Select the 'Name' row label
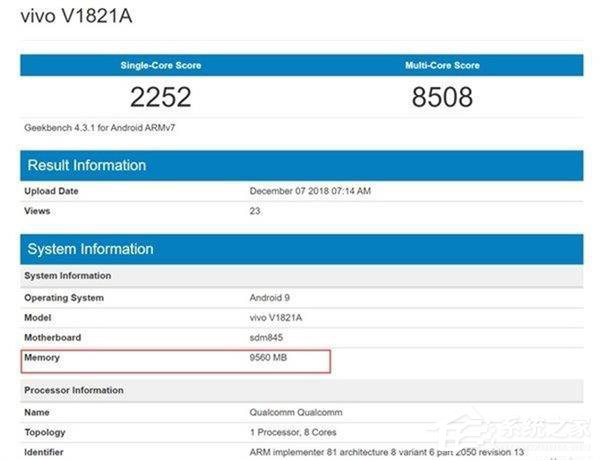This screenshot has width=600, height=460. pyautogui.click(x=37, y=412)
